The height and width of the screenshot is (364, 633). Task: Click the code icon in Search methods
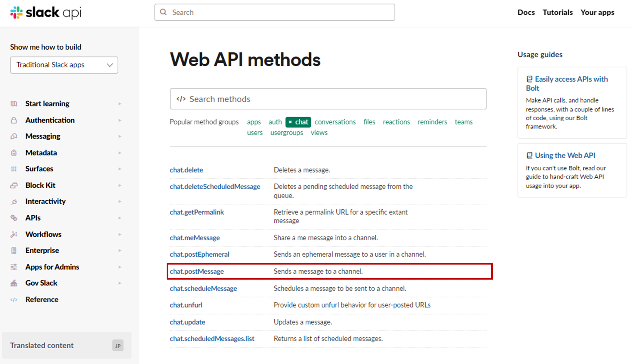click(x=181, y=99)
